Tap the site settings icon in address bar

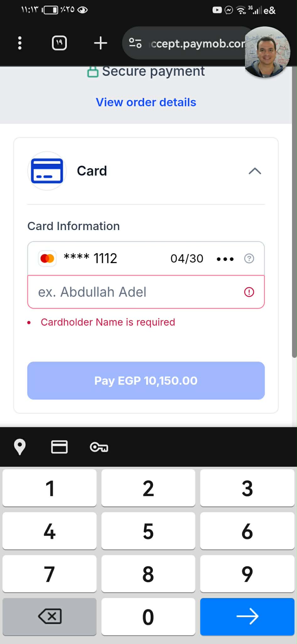pos(135,43)
